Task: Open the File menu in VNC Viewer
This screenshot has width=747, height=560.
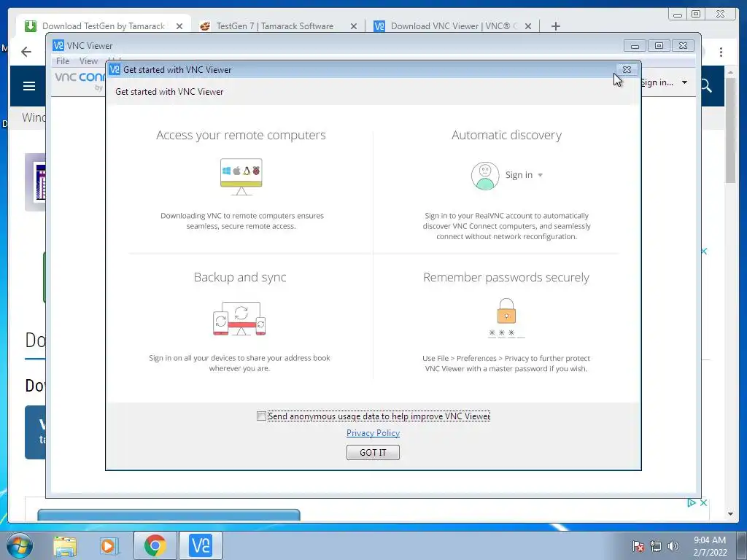Action: [63, 61]
